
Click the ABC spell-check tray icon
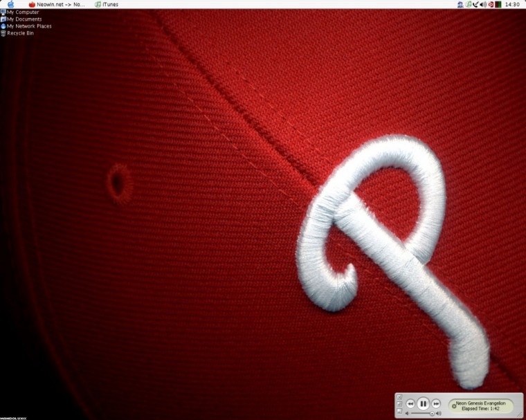(460, 5)
